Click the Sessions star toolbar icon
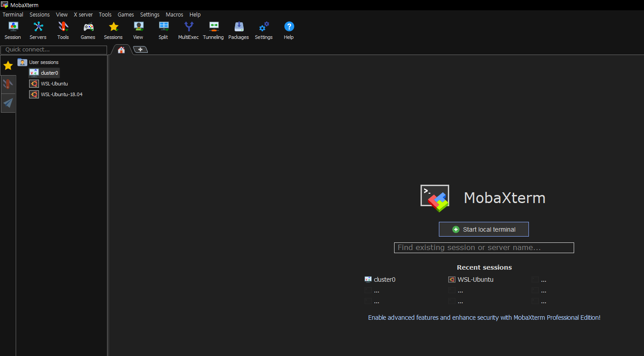The image size is (644, 356). (x=113, y=26)
